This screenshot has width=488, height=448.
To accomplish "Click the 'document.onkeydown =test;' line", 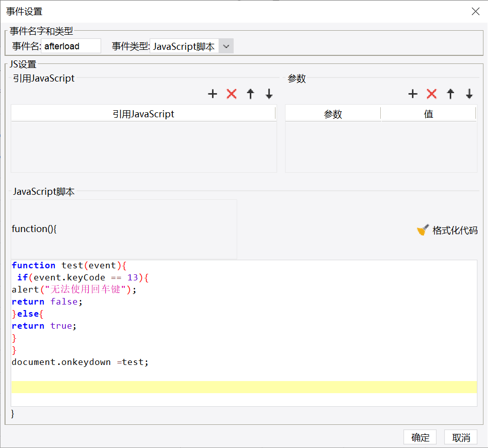I will click(x=80, y=362).
